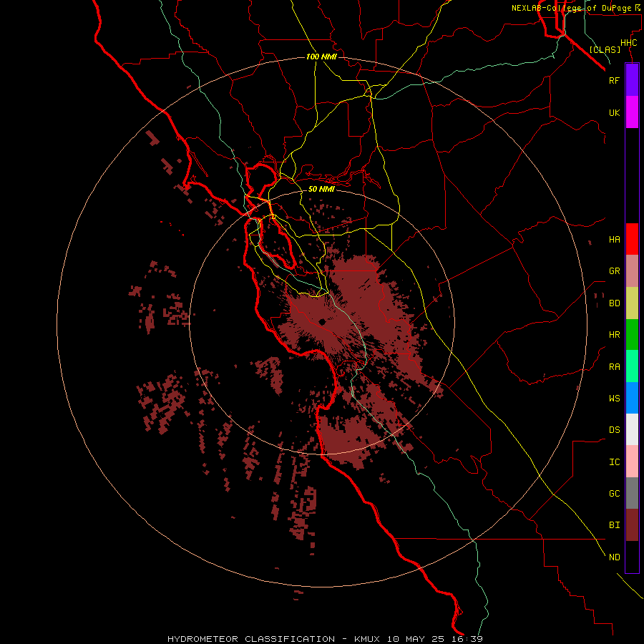644x644 pixels.
Task: Click the GC legend label
Action: point(614,494)
